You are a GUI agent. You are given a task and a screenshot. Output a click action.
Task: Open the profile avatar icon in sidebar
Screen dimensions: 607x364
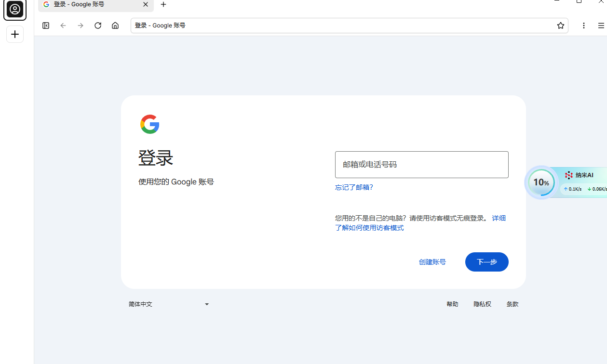(x=15, y=9)
